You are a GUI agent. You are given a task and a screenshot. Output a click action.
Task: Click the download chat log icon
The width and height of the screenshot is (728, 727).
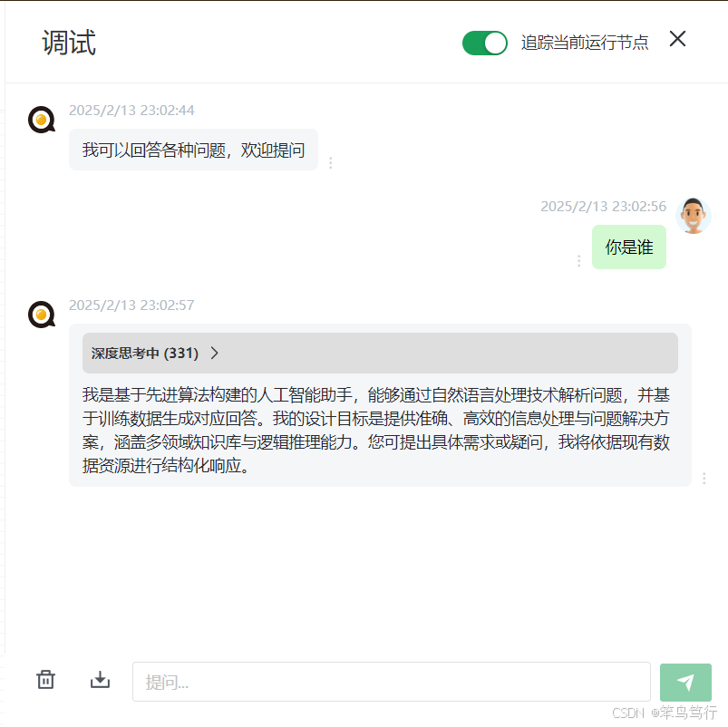coord(100,680)
